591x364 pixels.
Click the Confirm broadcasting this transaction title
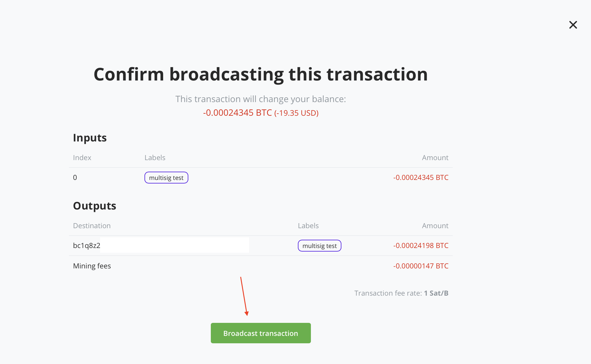[x=261, y=74]
